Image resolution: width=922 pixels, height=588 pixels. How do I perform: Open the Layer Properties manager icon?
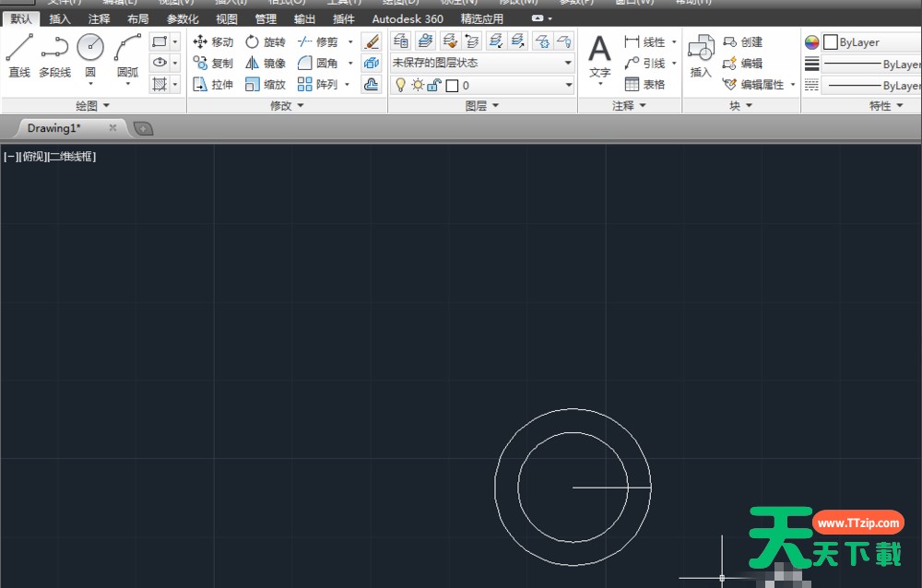click(401, 41)
